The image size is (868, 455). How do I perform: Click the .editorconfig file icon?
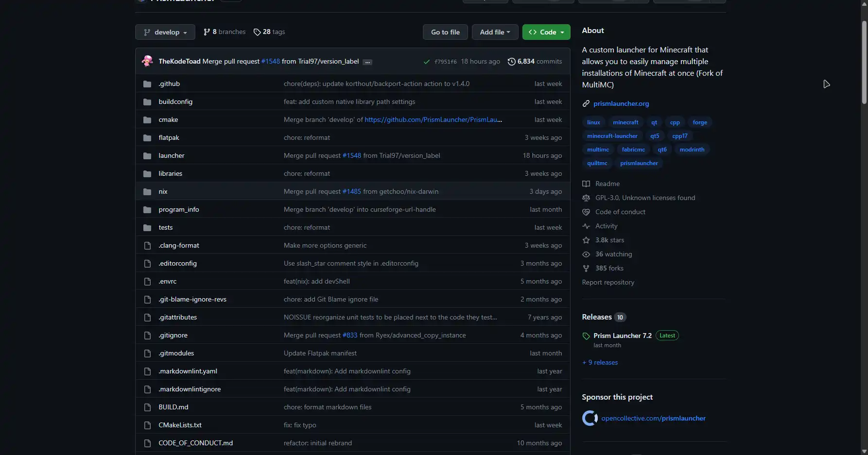coord(147,263)
